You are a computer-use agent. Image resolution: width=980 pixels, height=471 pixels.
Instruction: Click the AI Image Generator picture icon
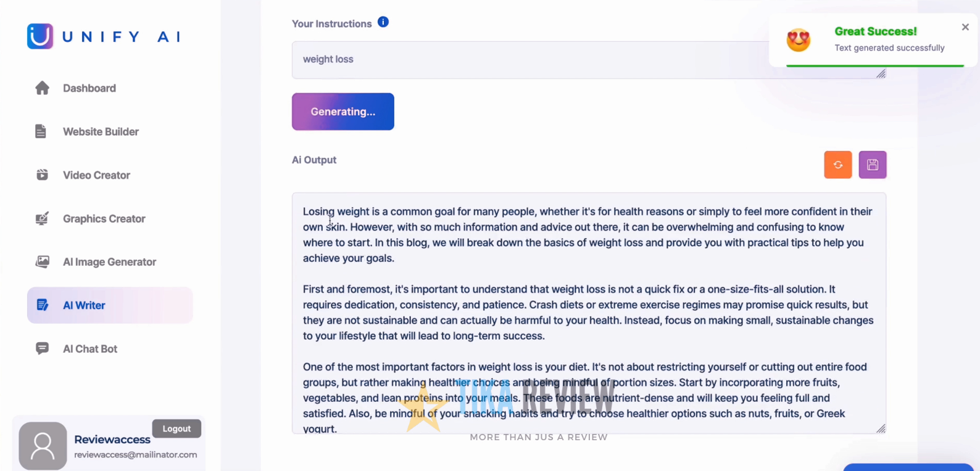[42, 261]
